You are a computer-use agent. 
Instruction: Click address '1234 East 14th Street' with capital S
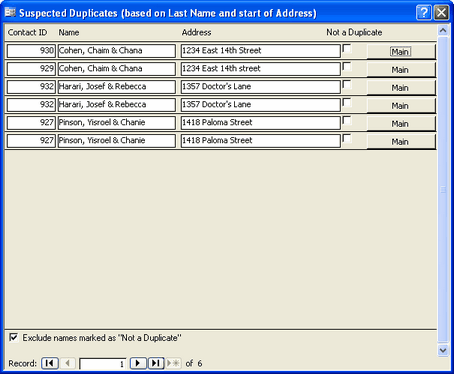tap(261, 51)
